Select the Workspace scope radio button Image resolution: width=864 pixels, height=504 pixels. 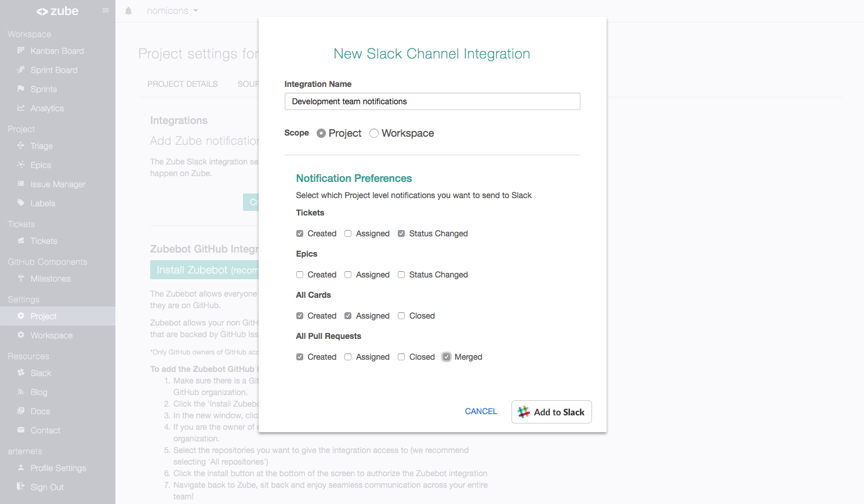(x=374, y=133)
